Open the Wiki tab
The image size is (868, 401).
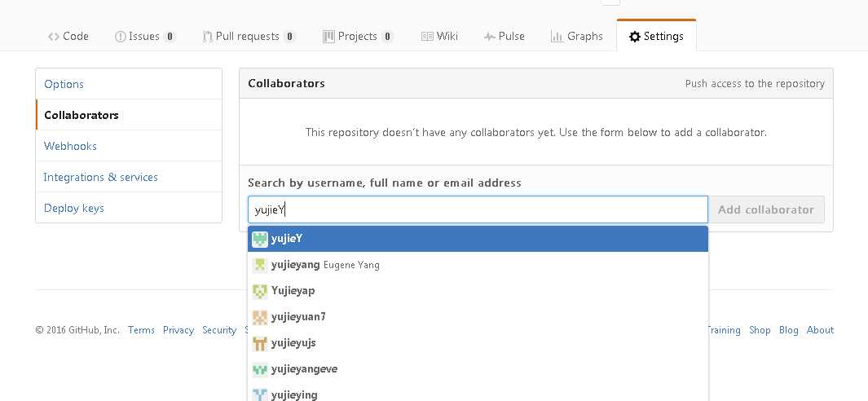(x=439, y=36)
